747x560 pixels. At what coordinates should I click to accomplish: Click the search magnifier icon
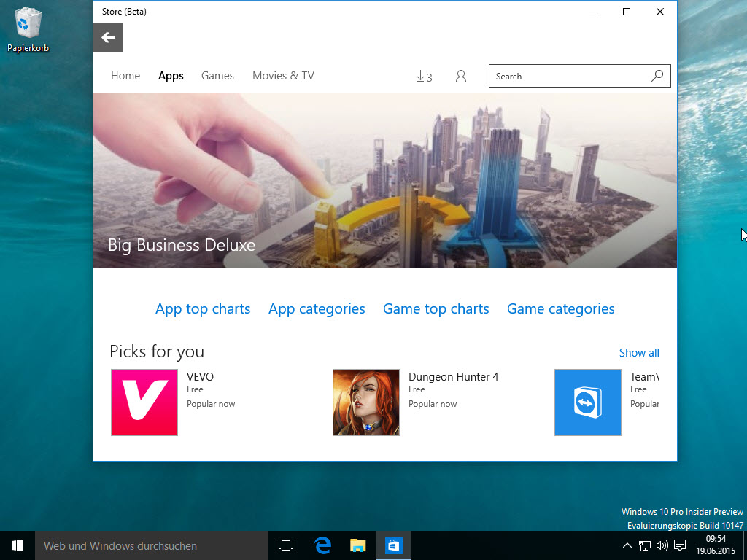click(657, 76)
